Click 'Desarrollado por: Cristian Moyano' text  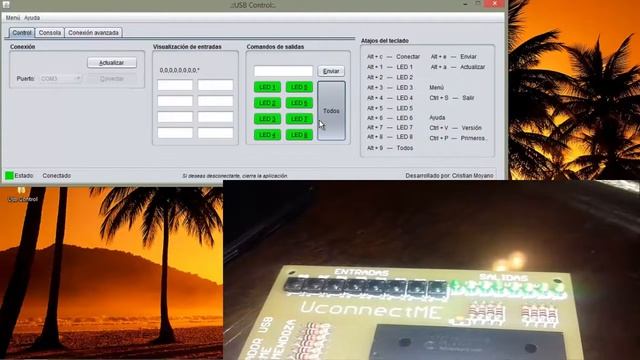[449, 176]
